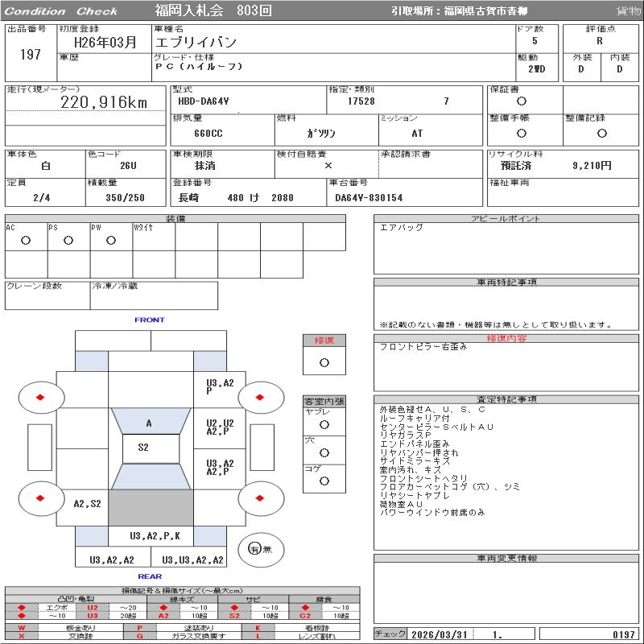The width and height of the screenshot is (644, 644).
Task: Click the upper-right wheel marker on the car diagram
Action: click(x=261, y=397)
